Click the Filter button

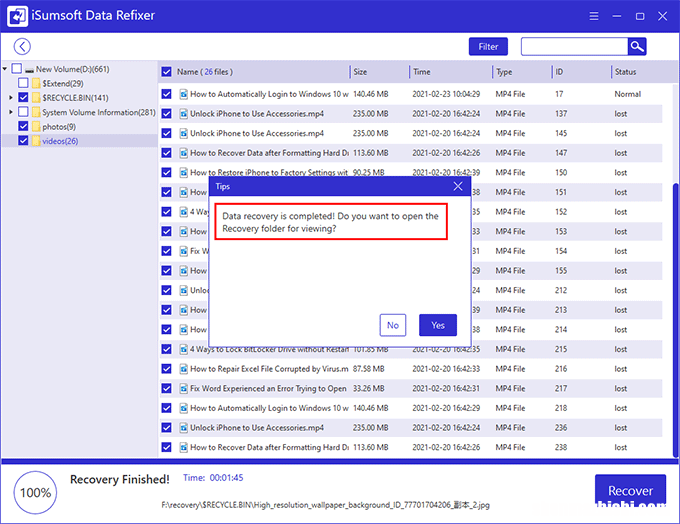488,46
